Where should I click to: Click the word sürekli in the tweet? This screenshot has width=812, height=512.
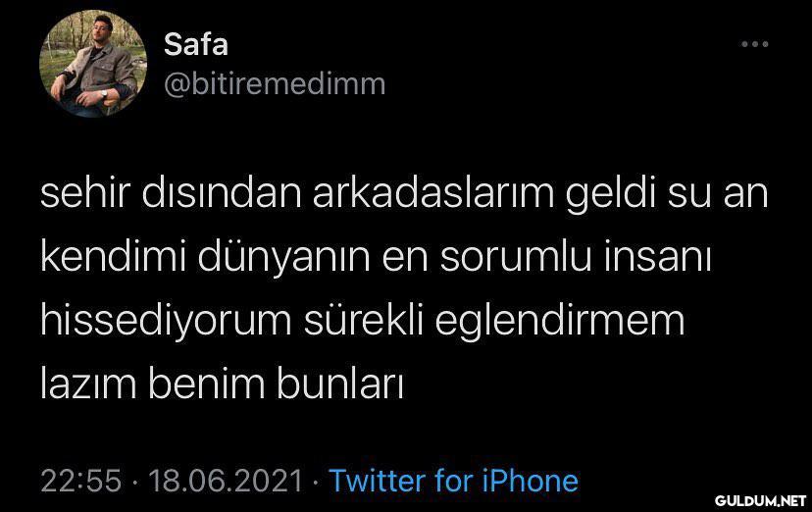coord(364,320)
